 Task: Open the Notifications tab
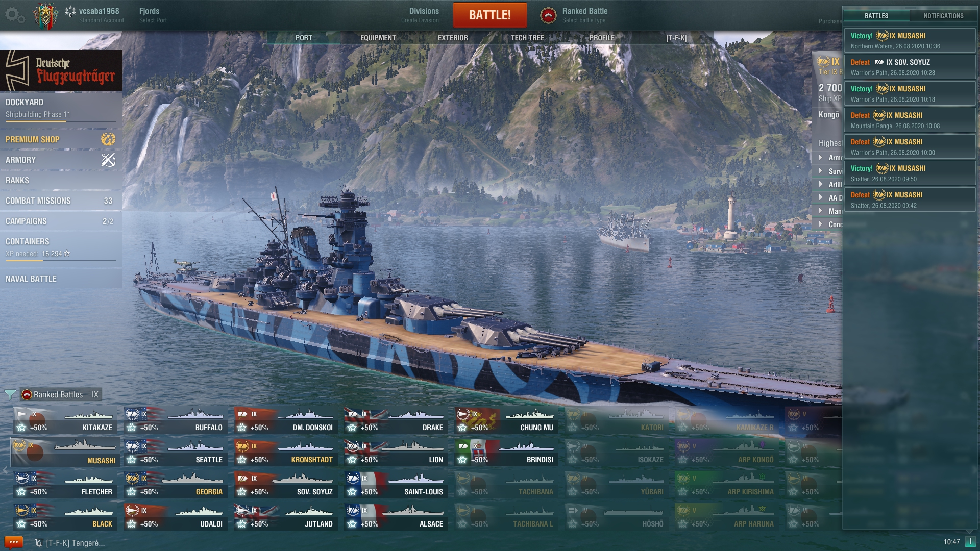(x=943, y=16)
